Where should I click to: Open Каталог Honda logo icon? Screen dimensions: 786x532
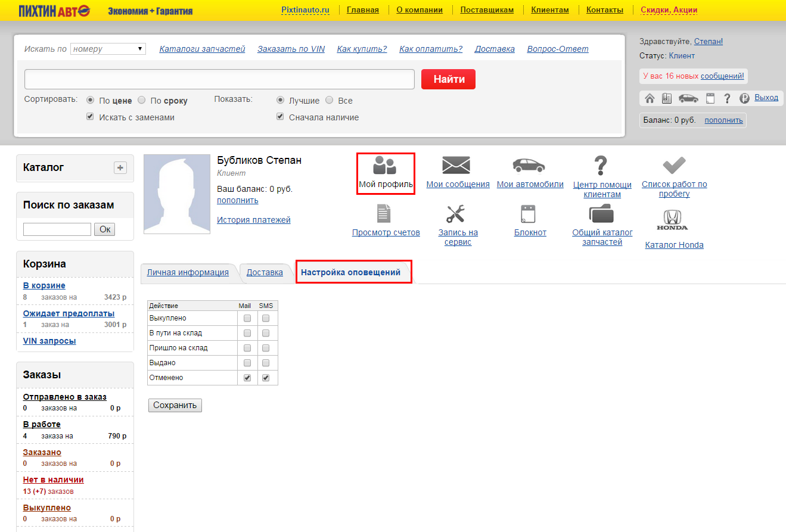point(672,220)
